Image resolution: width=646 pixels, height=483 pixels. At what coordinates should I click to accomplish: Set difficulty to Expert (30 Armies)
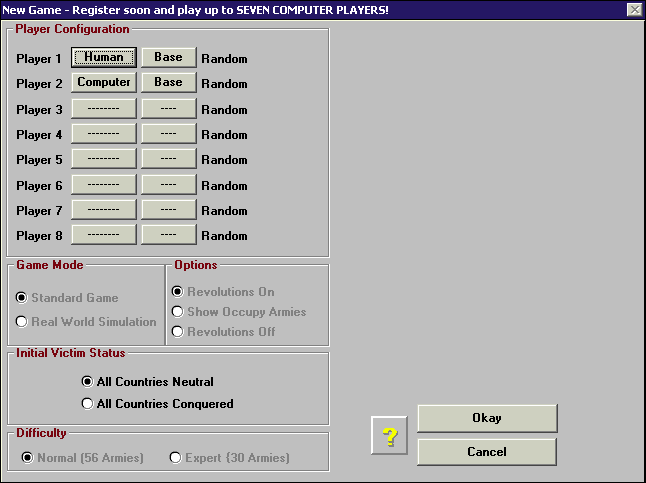click(176, 458)
